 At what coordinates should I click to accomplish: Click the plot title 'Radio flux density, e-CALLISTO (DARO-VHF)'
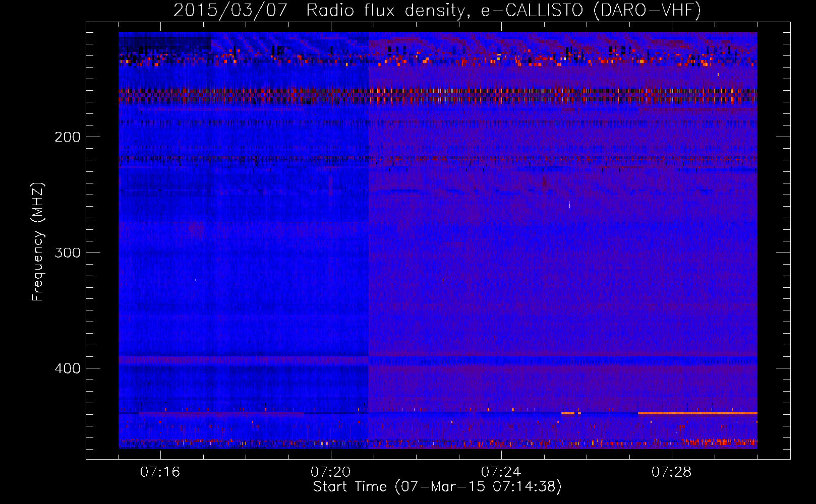pos(503,11)
